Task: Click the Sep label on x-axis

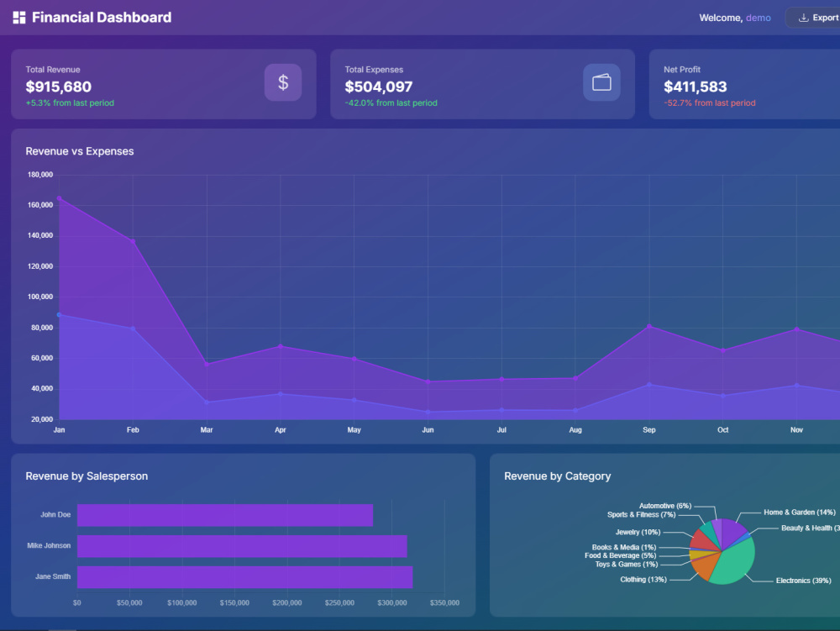Action: [649, 430]
